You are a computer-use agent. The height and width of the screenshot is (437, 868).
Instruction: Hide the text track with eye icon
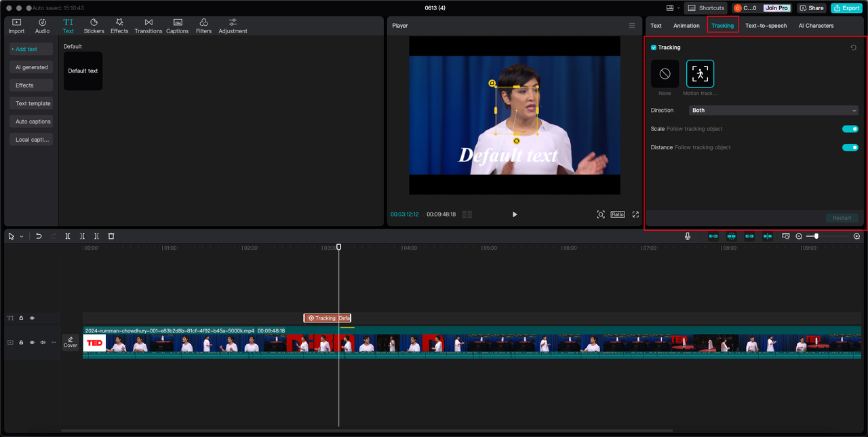tap(32, 318)
